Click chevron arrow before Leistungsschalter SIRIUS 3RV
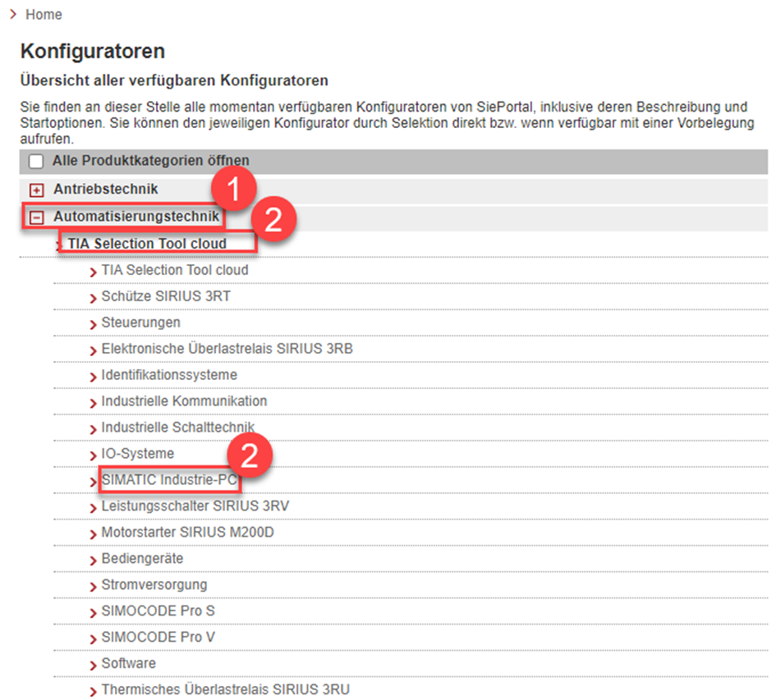 (x=93, y=508)
